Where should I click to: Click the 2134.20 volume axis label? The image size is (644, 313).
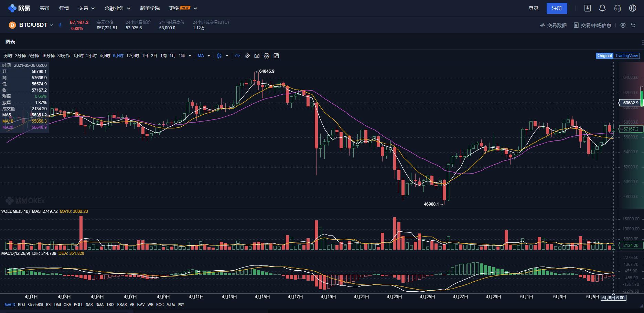[630, 246]
